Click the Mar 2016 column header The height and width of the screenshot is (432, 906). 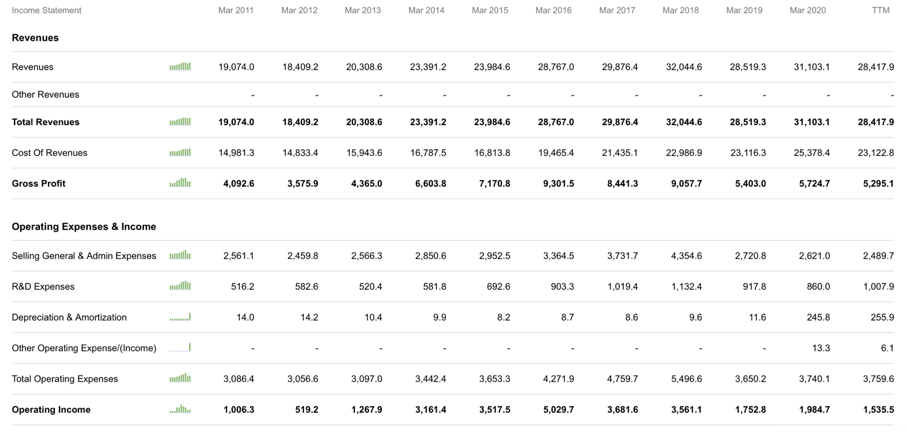click(x=554, y=10)
